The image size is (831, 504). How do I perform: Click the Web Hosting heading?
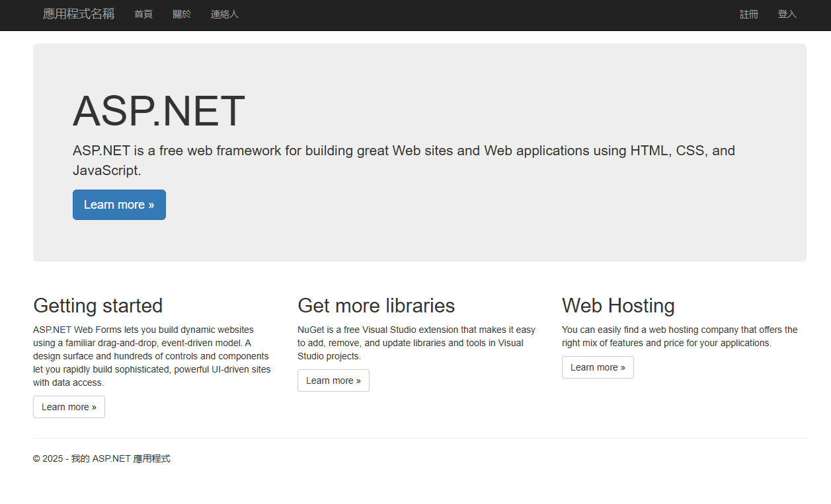coord(618,305)
